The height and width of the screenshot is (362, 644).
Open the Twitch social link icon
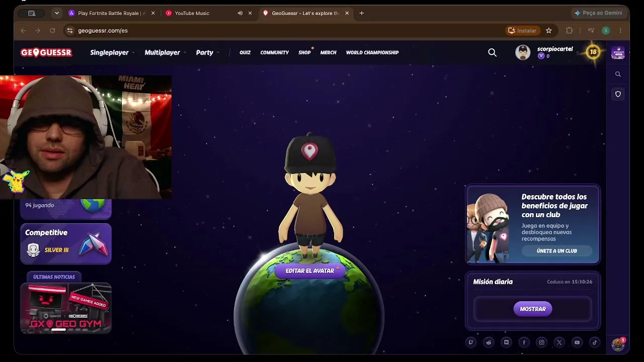(x=471, y=342)
